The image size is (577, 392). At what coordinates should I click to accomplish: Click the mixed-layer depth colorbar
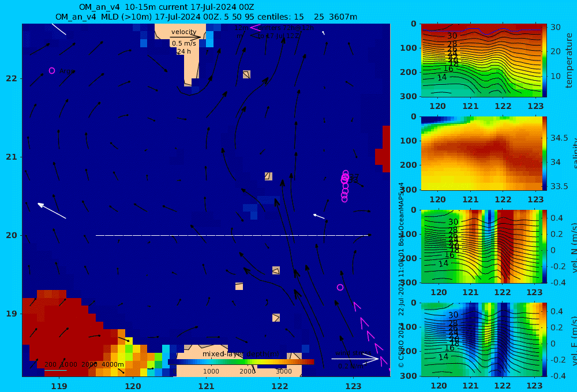[x=241, y=362]
